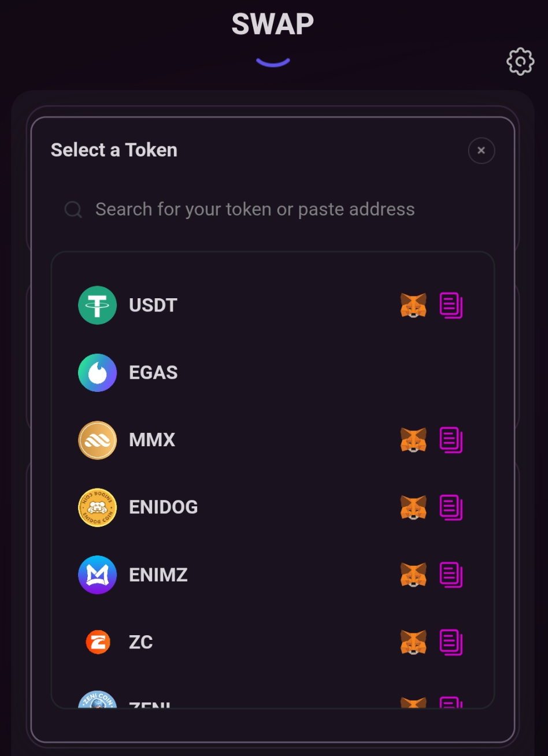The width and height of the screenshot is (548, 756).
Task: Select USDT token from list
Action: pos(153,305)
